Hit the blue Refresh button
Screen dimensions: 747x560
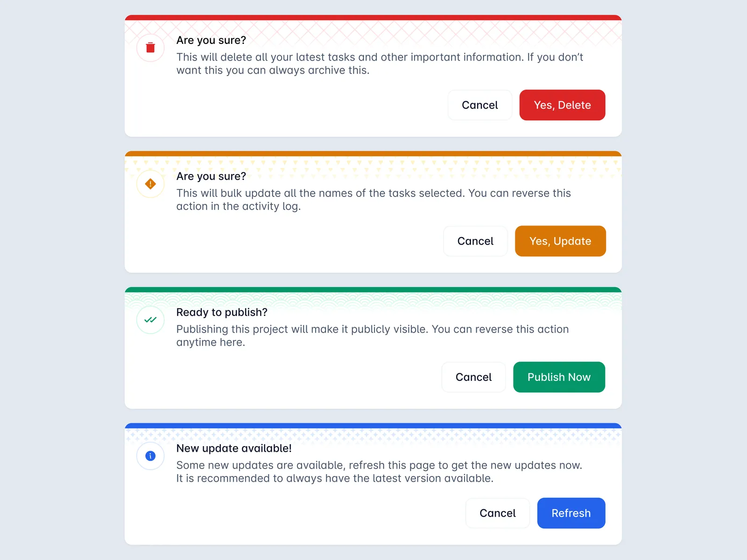coord(571,513)
